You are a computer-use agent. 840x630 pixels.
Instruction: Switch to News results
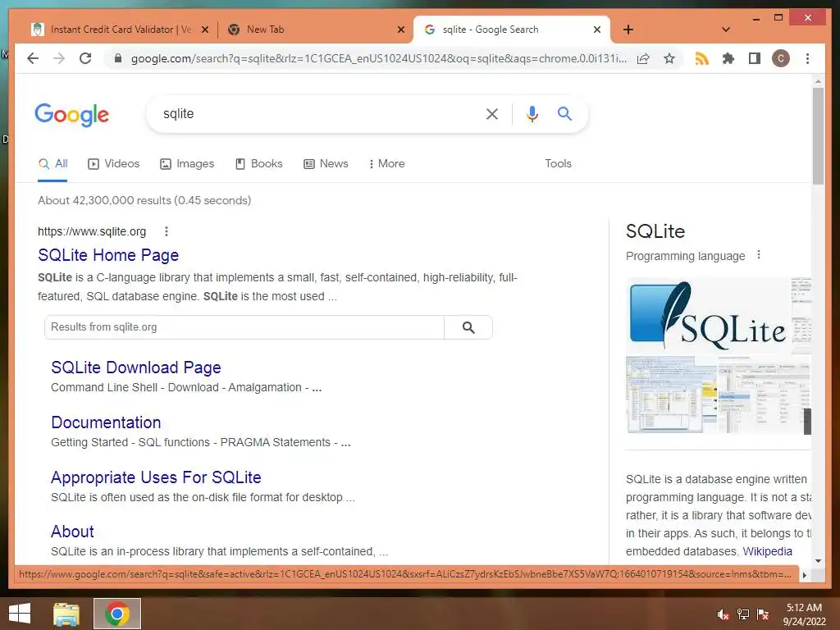click(x=326, y=164)
